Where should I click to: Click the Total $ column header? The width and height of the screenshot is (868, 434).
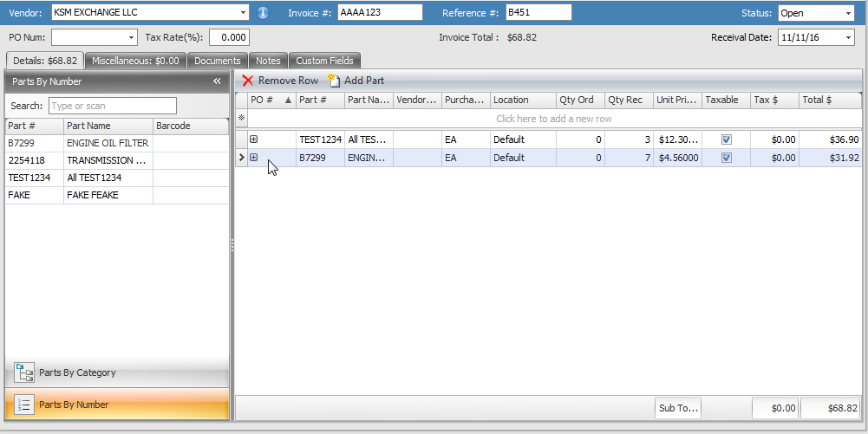tap(831, 100)
